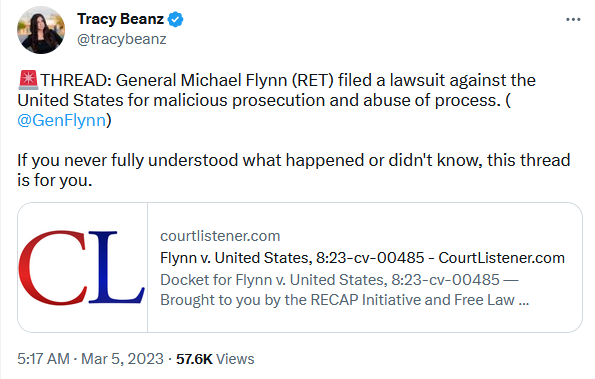Open the three-dot more options menu
The height and width of the screenshot is (379, 595).
coord(573,19)
